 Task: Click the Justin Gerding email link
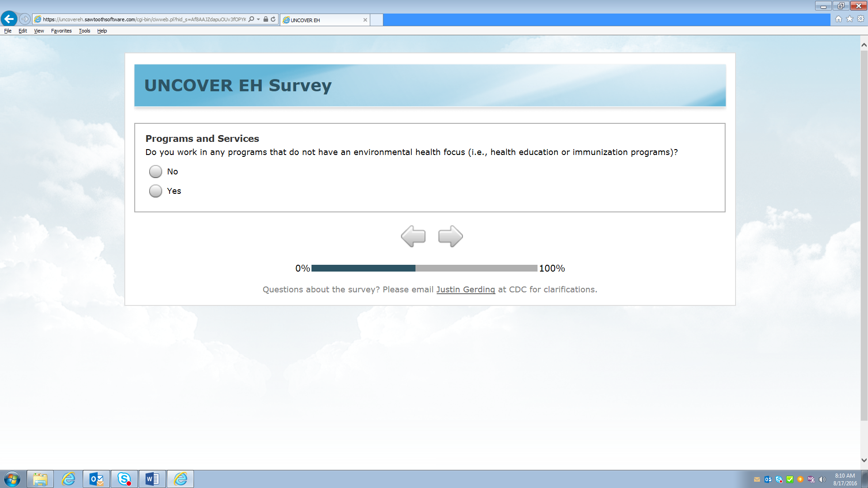[465, 290]
